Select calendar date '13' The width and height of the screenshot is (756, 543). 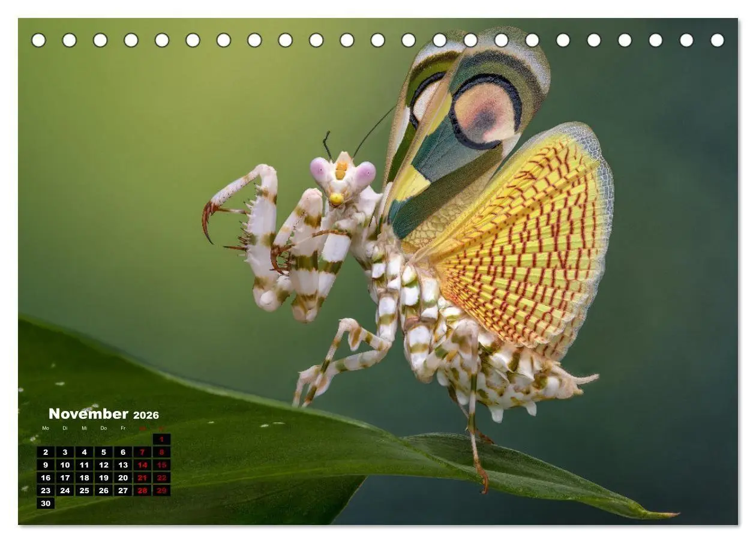point(123,465)
